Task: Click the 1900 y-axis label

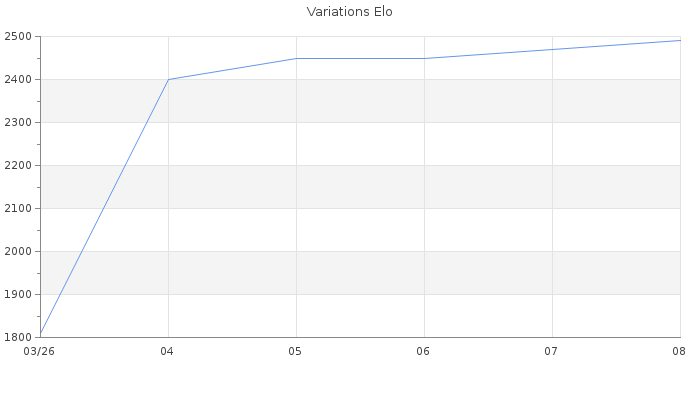Action: [x=18, y=295]
